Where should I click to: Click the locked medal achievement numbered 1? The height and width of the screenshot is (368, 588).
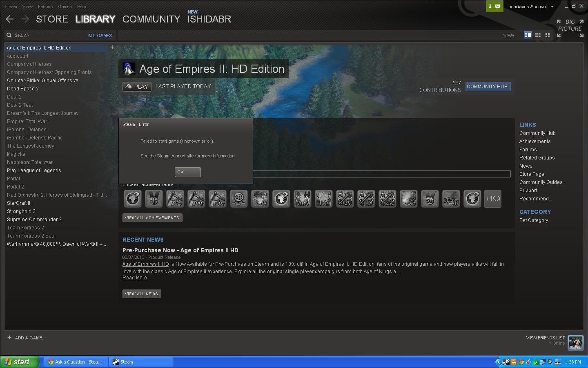pyautogui.click(x=154, y=199)
